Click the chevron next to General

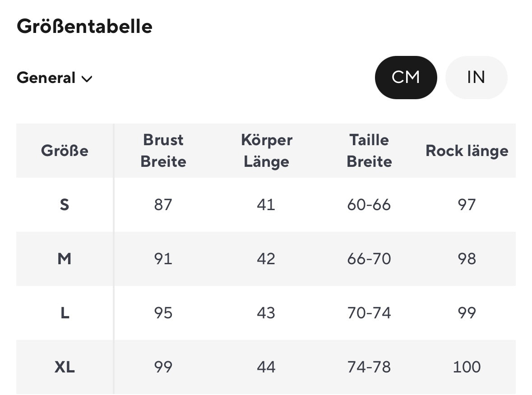click(87, 79)
